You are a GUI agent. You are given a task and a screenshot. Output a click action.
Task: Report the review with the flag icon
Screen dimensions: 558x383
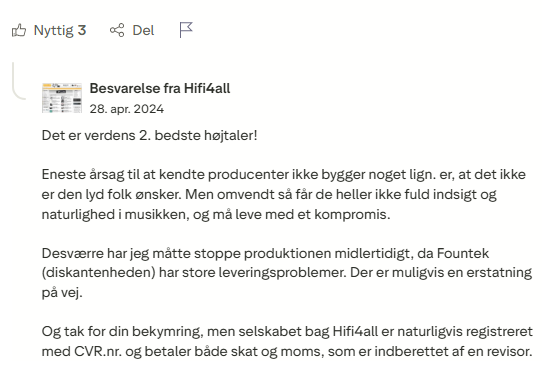[186, 30]
